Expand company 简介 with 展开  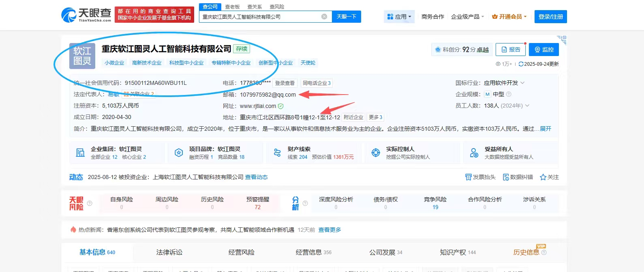(546, 129)
